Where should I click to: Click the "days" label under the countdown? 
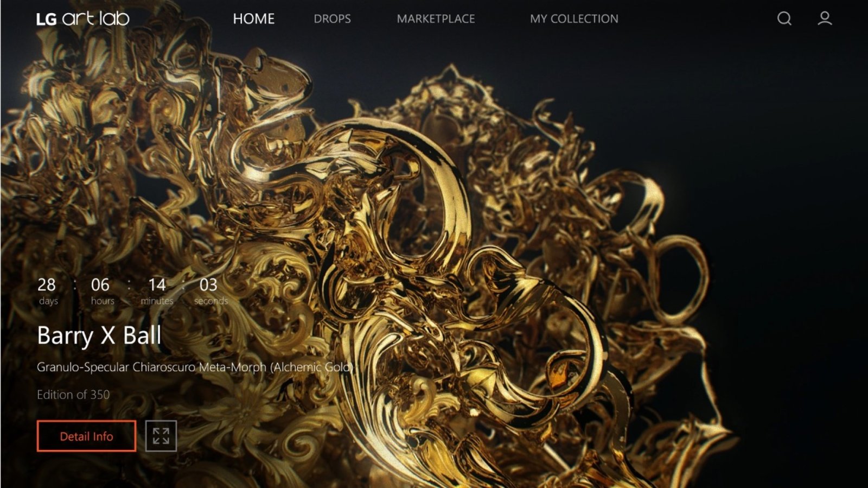pos(48,301)
